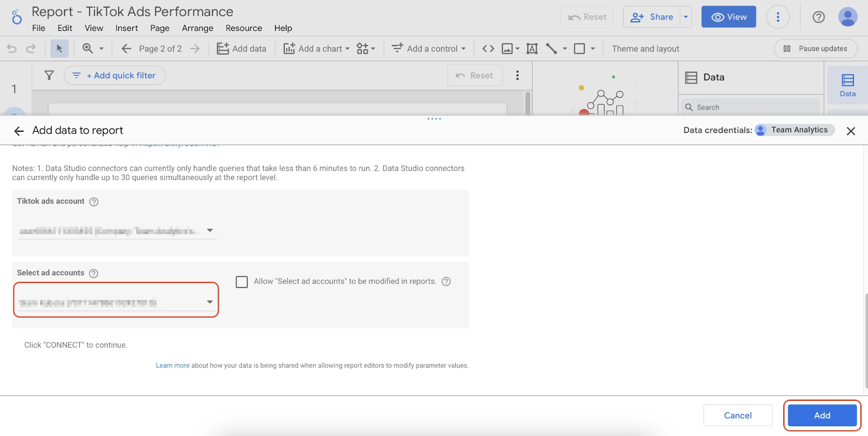Screen dimensions: 868x436
Task: Open the Insert menu
Action: [x=126, y=28]
